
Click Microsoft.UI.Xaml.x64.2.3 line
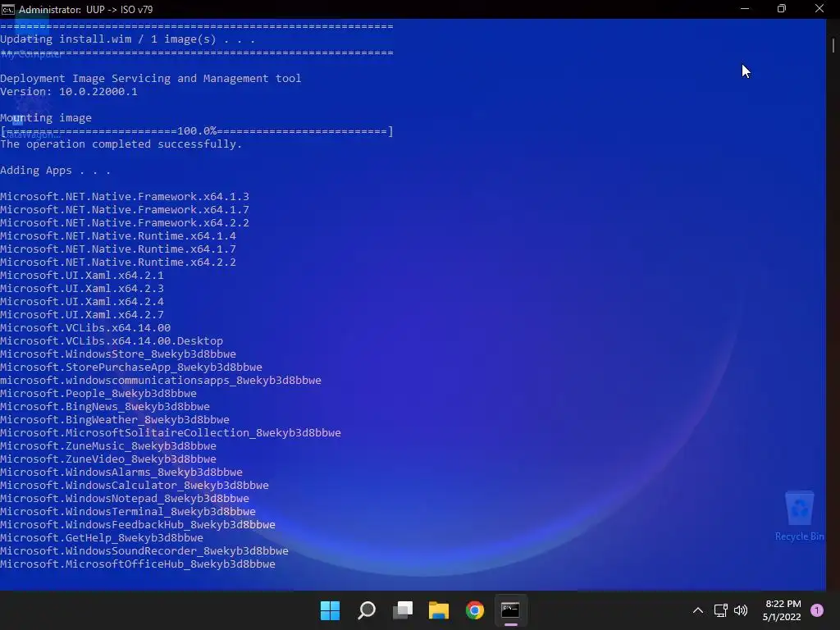point(82,288)
